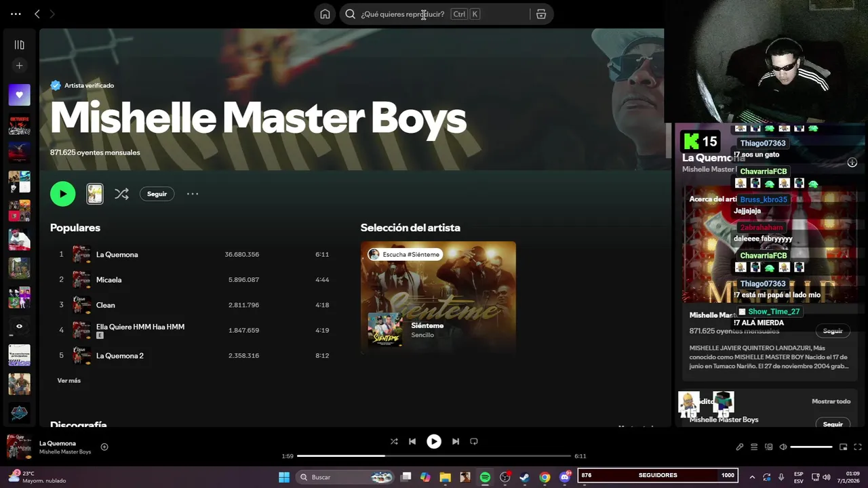Open the play queue icon
This screenshot has width=868, height=488.
click(754, 447)
